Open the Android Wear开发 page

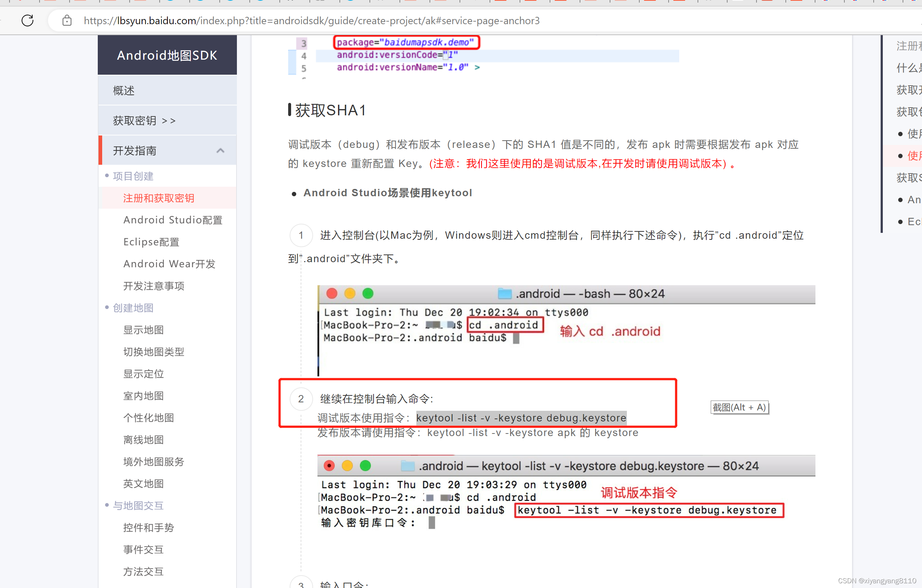coord(169,263)
